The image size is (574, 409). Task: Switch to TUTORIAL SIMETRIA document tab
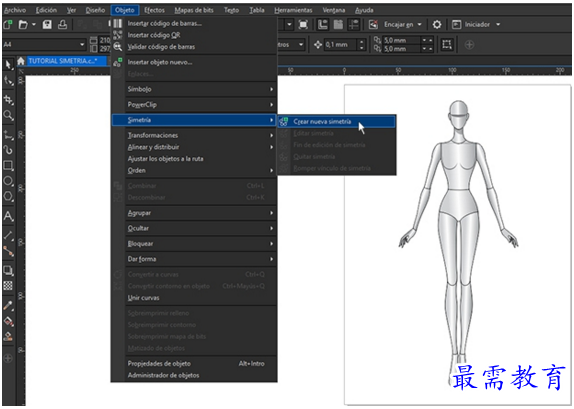coord(63,61)
